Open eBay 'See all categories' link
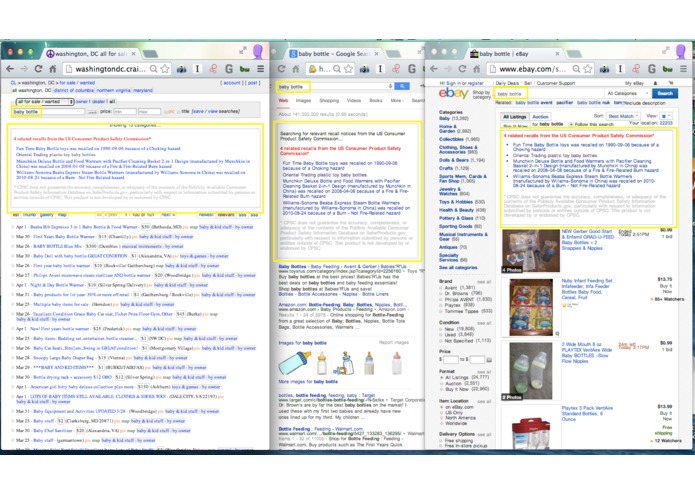Viewport: 695px width, 494px height. point(458,268)
